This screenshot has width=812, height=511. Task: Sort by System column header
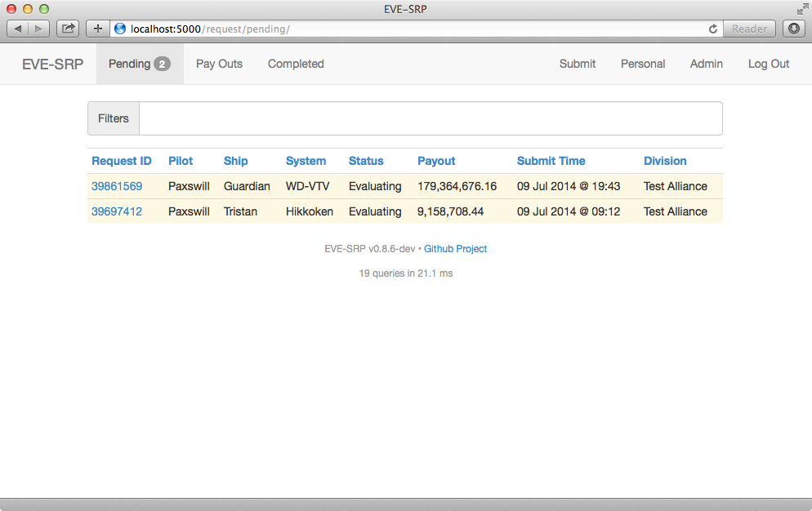tap(306, 161)
